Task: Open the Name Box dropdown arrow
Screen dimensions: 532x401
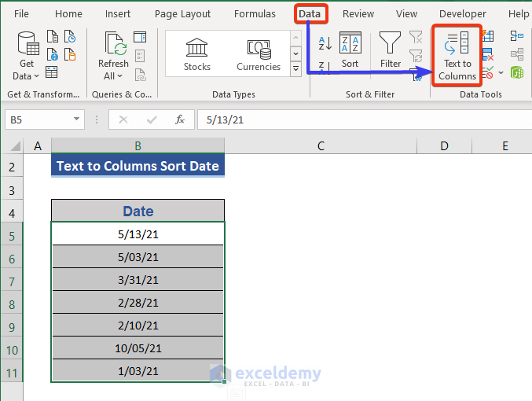Action: click(x=77, y=120)
